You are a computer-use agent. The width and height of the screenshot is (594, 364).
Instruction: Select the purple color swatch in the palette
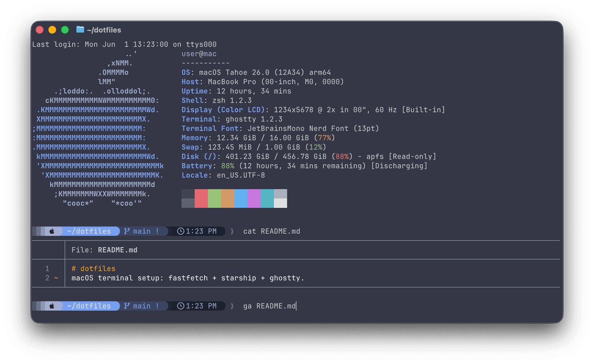254,198
